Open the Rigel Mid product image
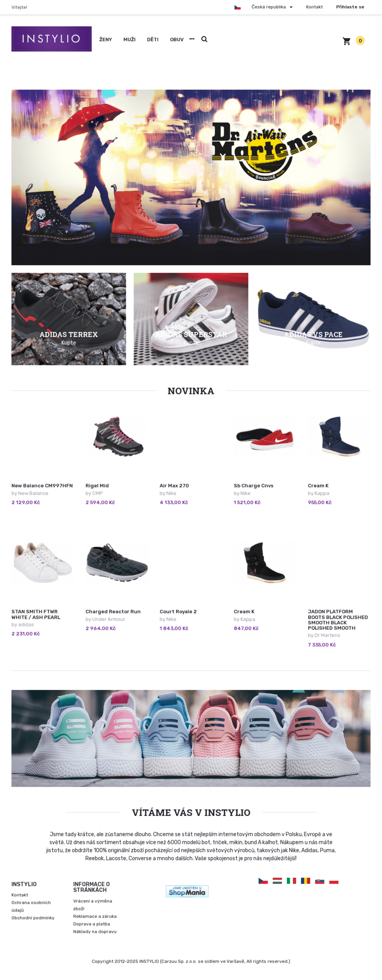The image size is (382, 980). pyautogui.click(x=117, y=436)
